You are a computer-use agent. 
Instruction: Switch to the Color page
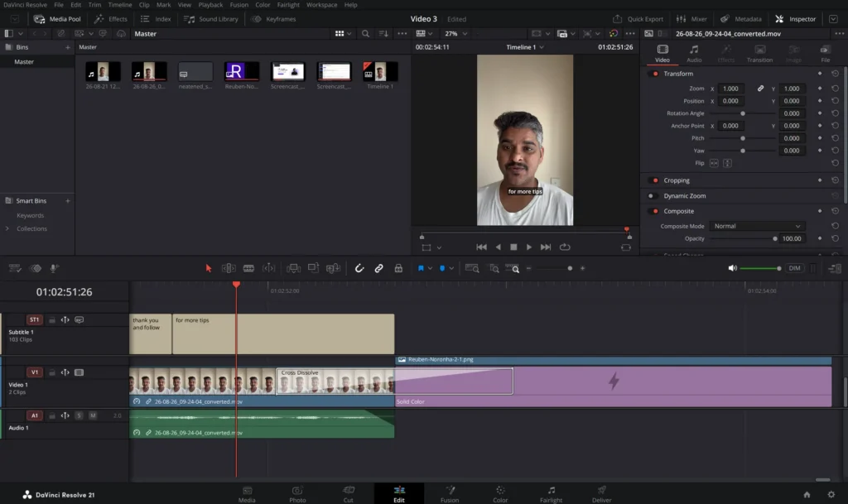tap(500, 494)
